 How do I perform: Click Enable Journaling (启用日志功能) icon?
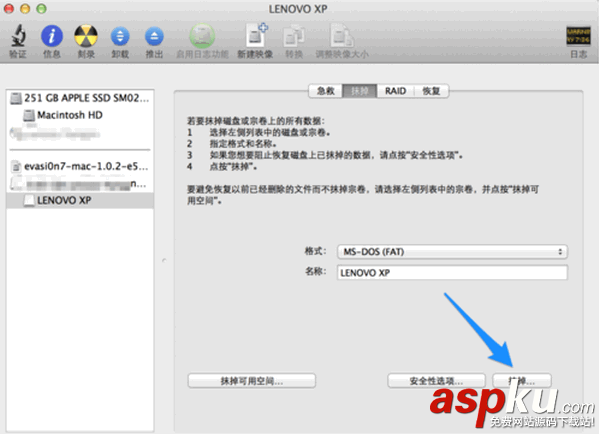pyautogui.click(x=202, y=36)
